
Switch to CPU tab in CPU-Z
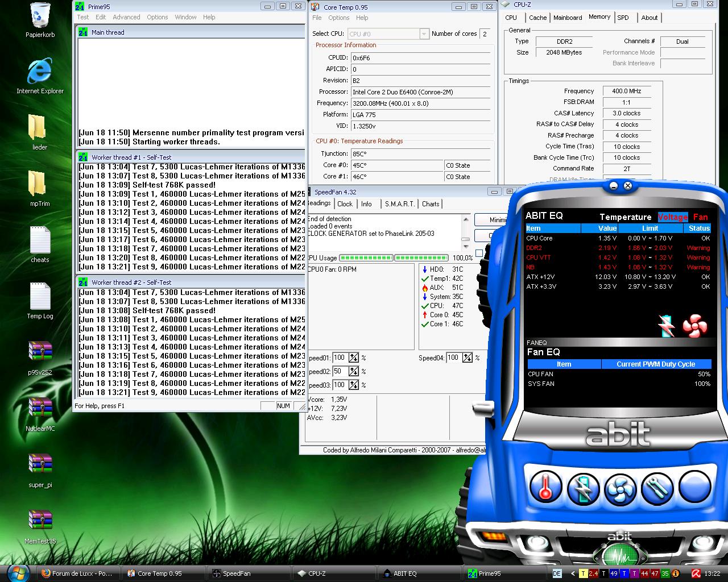tap(511, 18)
